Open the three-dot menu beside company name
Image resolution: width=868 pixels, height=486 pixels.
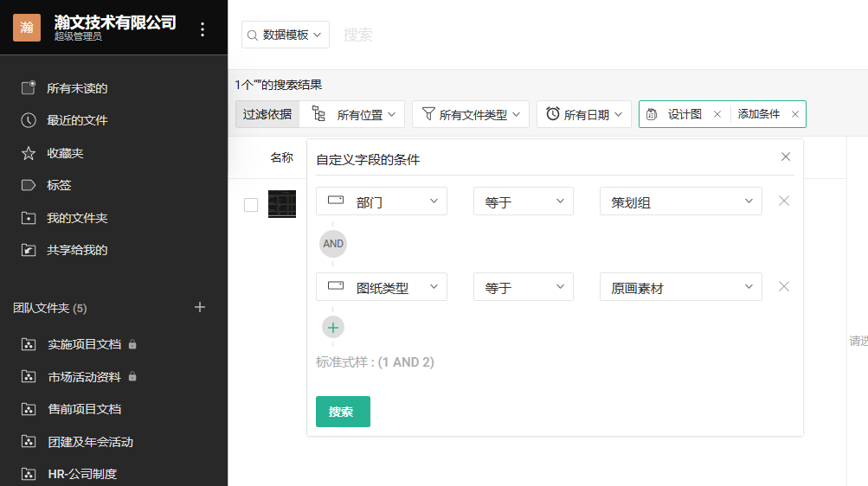[x=203, y=29]
